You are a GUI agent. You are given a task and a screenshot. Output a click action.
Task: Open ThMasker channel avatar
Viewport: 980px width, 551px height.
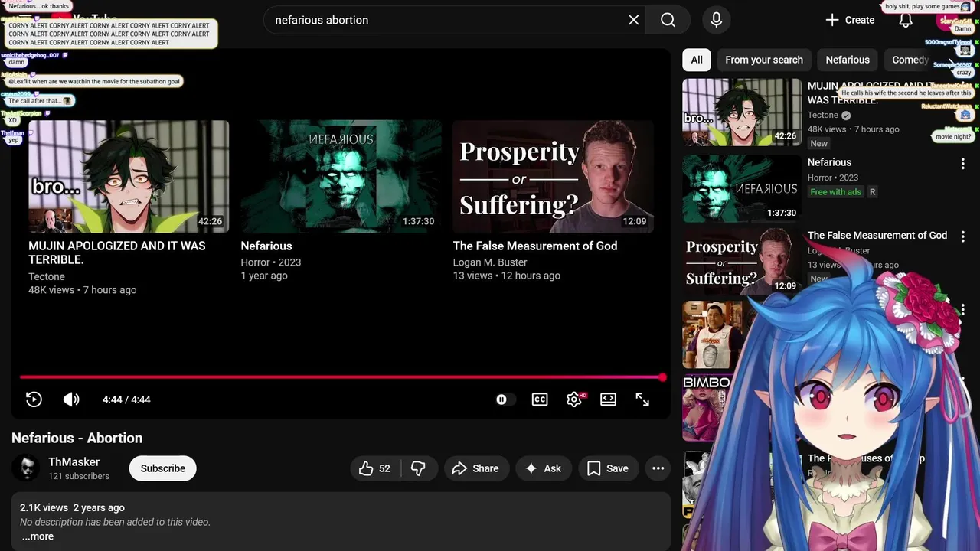(25, 468)
